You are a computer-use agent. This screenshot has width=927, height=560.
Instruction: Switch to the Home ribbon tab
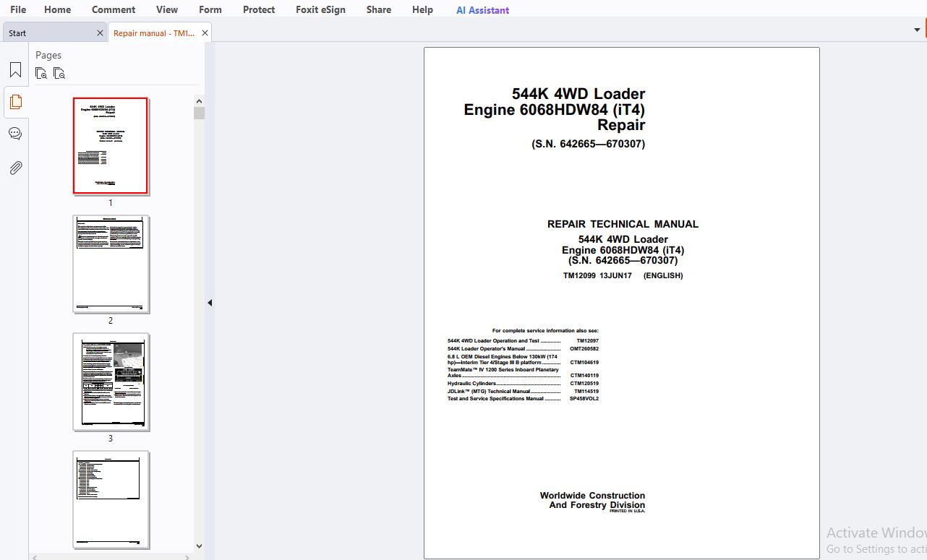(x=57, y=9)
